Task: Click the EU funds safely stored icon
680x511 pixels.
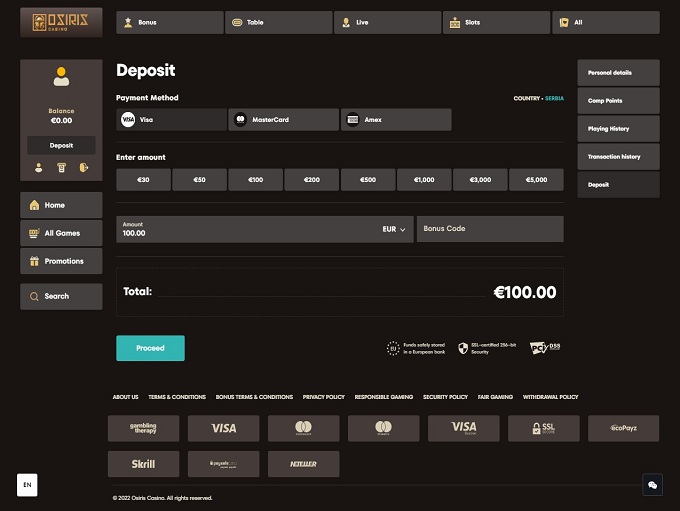Action: pos(393,348)
